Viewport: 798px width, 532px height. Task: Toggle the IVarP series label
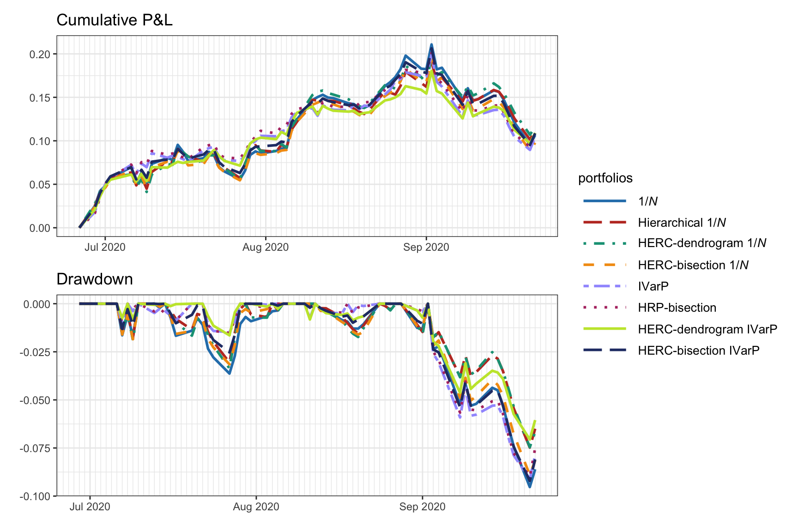click(x=653, y=286)
